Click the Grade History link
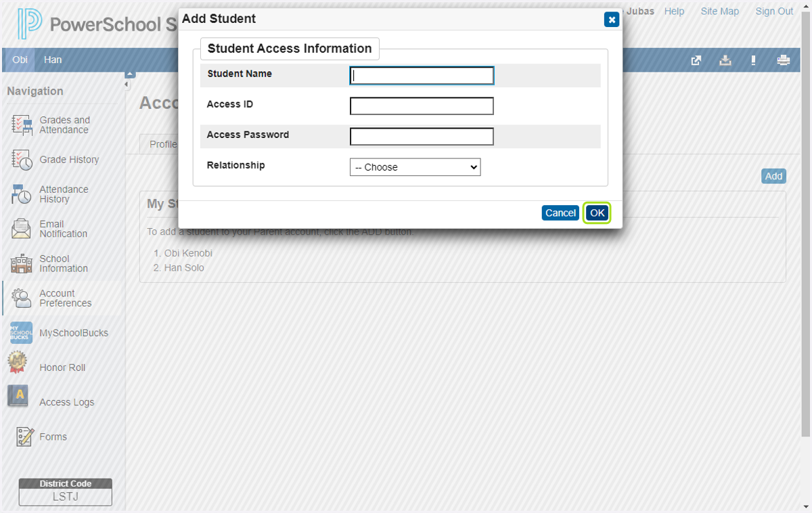This screenshot has height=513, width=812. click(69, 160)
